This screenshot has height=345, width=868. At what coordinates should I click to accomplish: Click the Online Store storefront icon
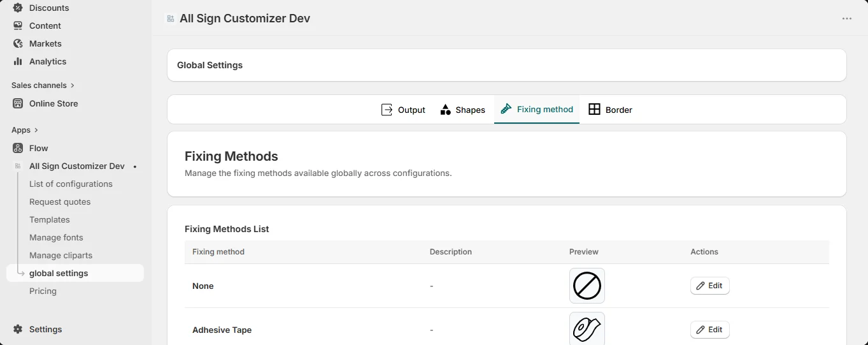coord(18,103)
